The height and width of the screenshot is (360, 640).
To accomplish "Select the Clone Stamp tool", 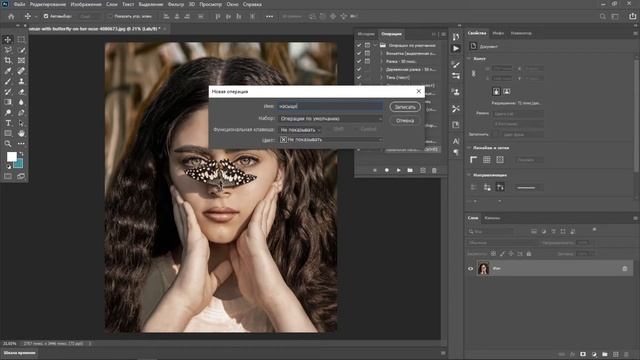I will click(21, 81).
